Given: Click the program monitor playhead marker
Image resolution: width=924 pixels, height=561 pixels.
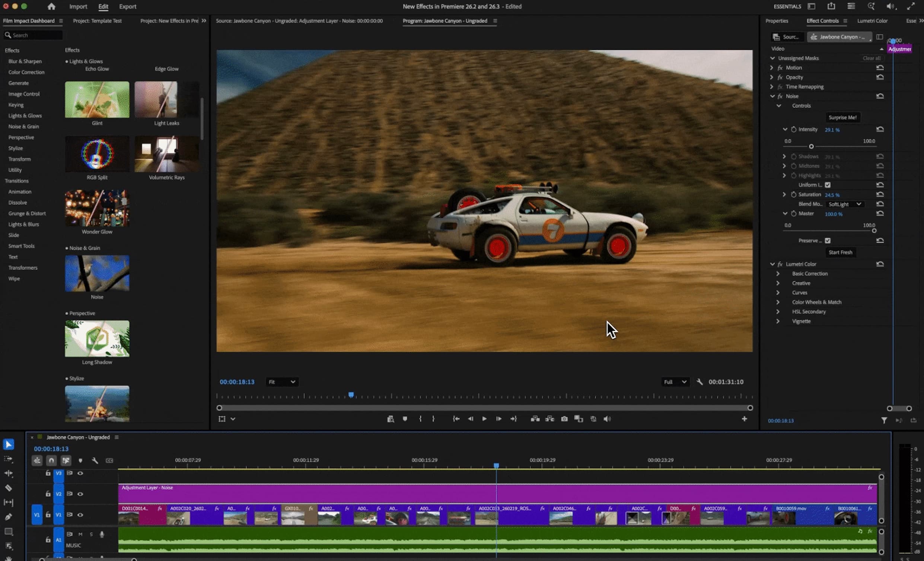Looking at the screenshot, I should (x=351, y=395).
